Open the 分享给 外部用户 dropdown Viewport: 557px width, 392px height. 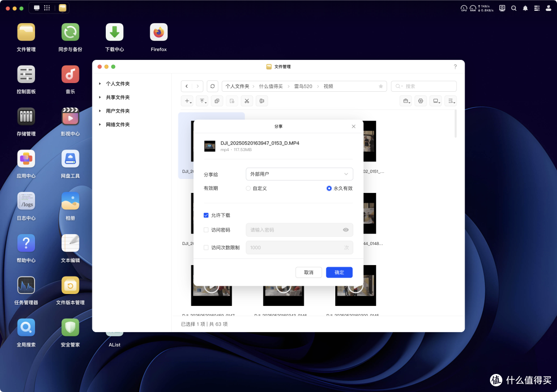point(300,174)
